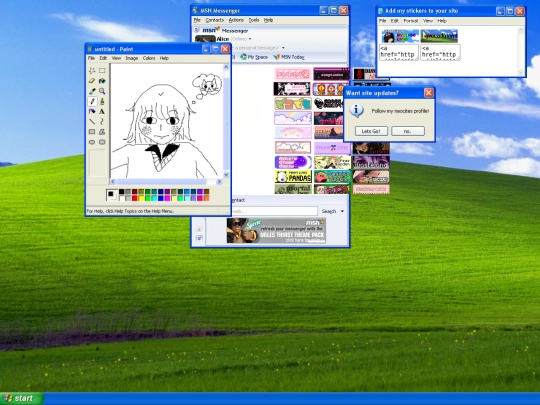Click the Sprite Miles Thirst theme pack ad

(276, 231)
